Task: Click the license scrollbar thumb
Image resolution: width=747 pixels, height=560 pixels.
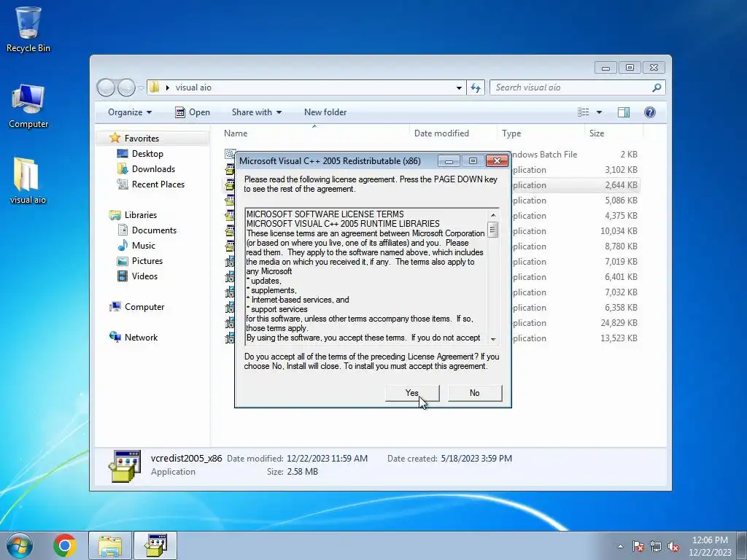Action: click(x=493, y=230)
